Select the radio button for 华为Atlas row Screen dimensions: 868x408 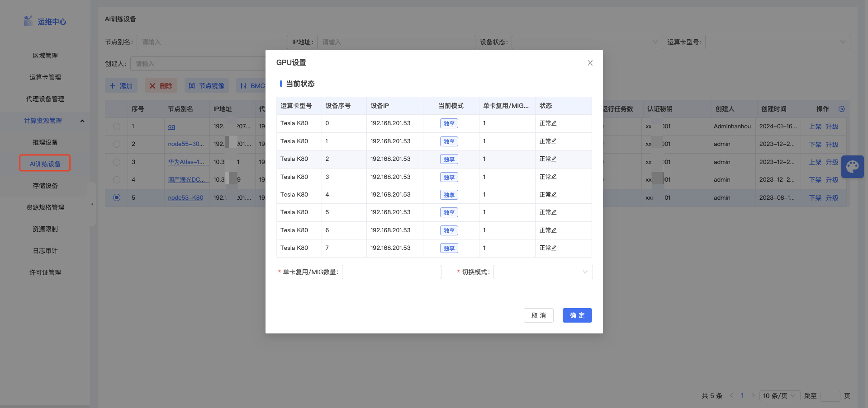[x=117, y=162]
